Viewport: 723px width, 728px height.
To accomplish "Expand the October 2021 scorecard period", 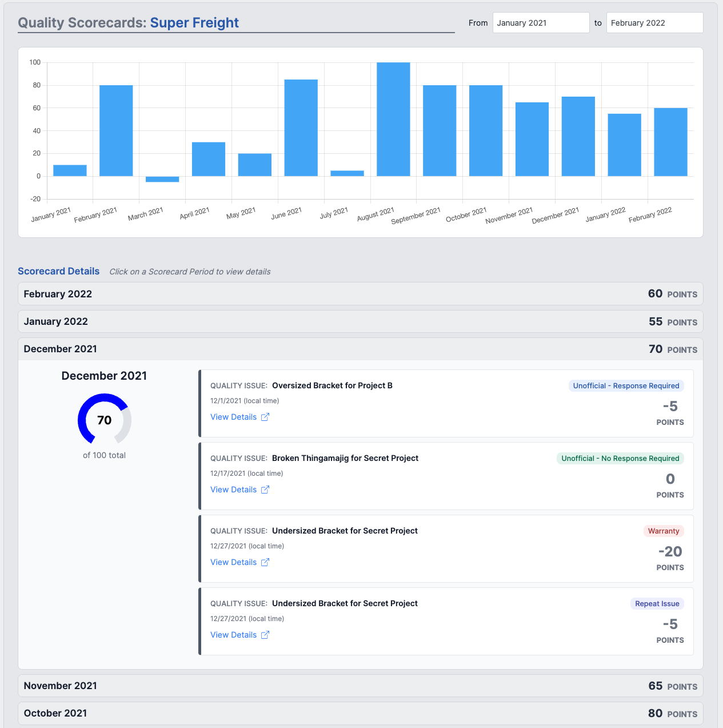I will pos(361,713).
